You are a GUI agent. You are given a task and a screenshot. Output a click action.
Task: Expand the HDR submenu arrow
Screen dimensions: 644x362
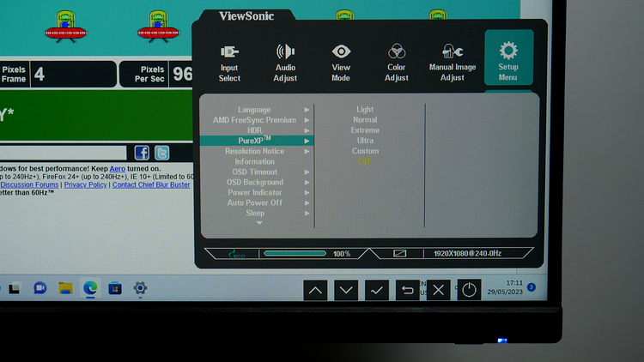[307, 130]
